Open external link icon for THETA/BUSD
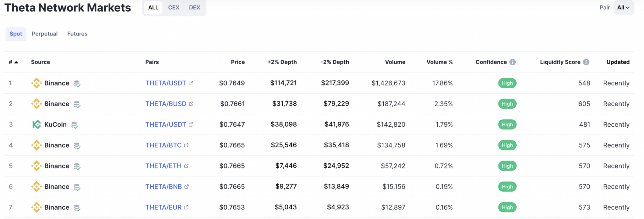This screenshot has height=219, width=644. (x=191, y=104)
